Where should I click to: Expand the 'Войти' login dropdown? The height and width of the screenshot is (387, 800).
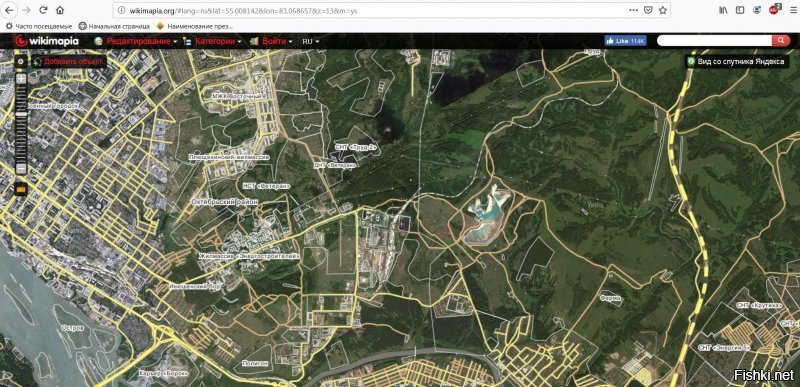(x=277, y=41)
